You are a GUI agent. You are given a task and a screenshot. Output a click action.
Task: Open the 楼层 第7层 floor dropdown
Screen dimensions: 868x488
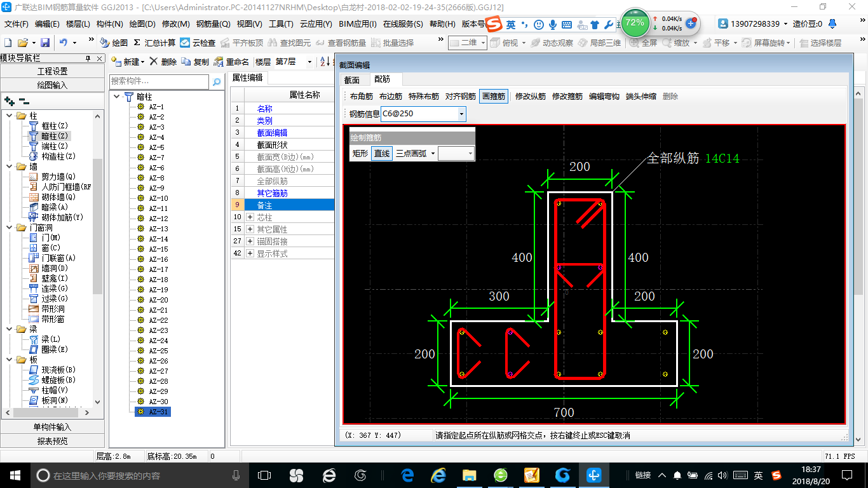309,62
